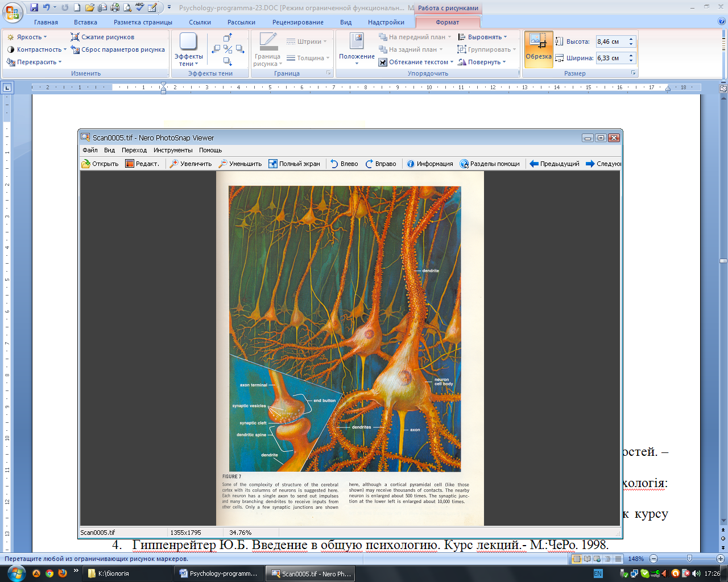
Task: Click the Windows Start button
Action: click(15, 573)
